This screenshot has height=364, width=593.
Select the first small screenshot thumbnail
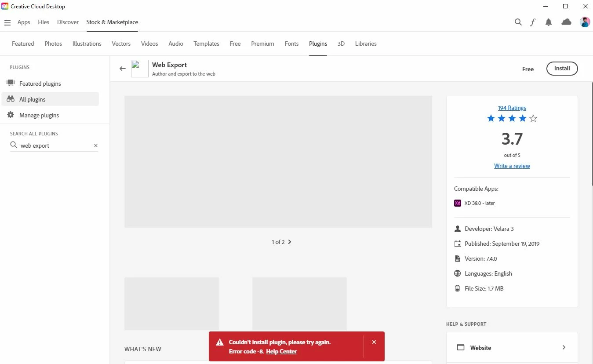click(171, 303)
